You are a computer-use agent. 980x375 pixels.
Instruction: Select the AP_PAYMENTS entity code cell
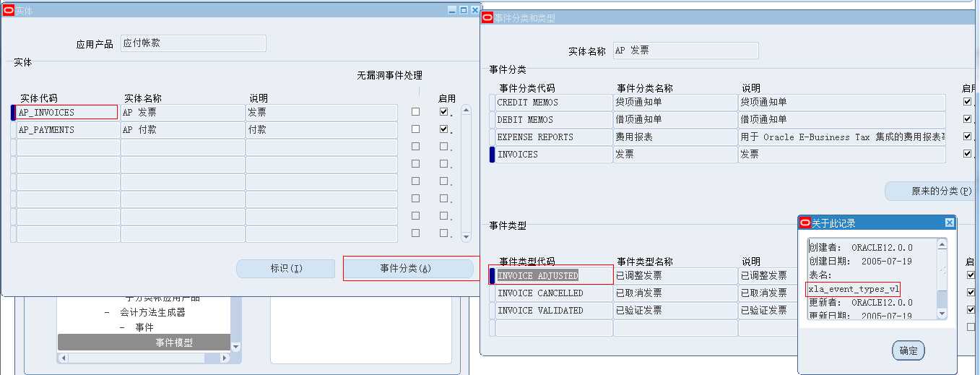point(68,129)
